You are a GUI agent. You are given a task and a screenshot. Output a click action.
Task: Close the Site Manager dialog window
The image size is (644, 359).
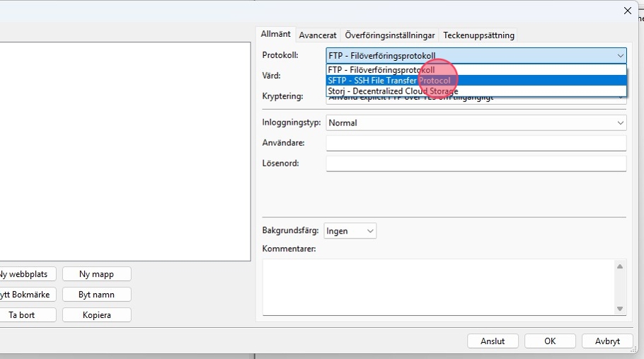pyautogui.click(x=627, y=11)
